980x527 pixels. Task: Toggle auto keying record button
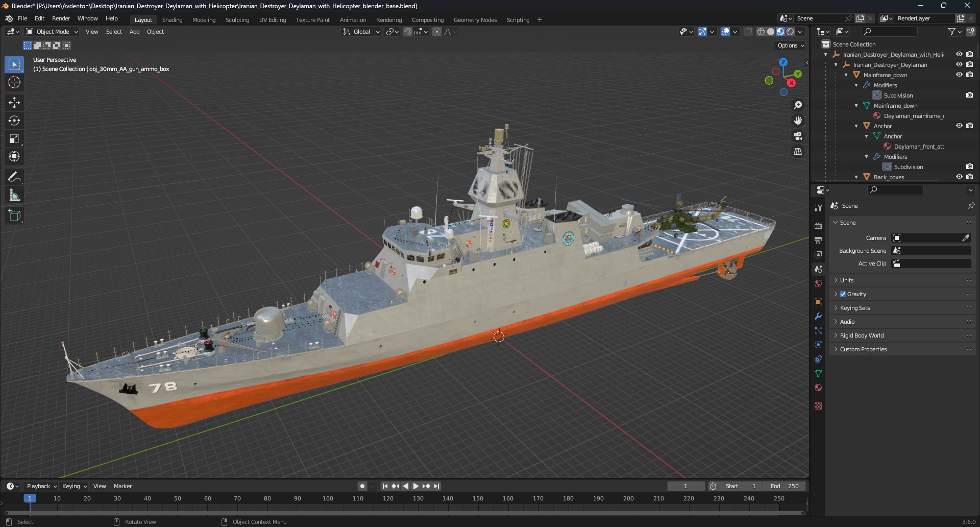point(362,486)
